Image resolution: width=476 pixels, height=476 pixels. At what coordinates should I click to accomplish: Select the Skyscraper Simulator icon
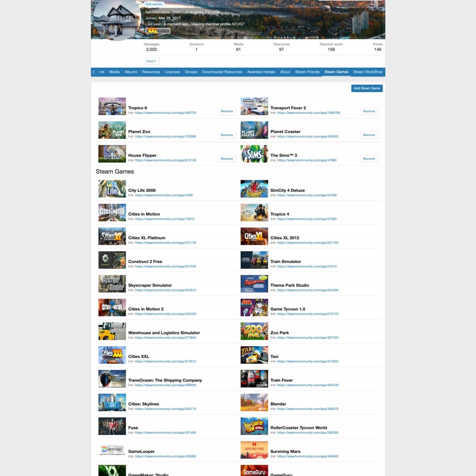[x=112, y=284]
